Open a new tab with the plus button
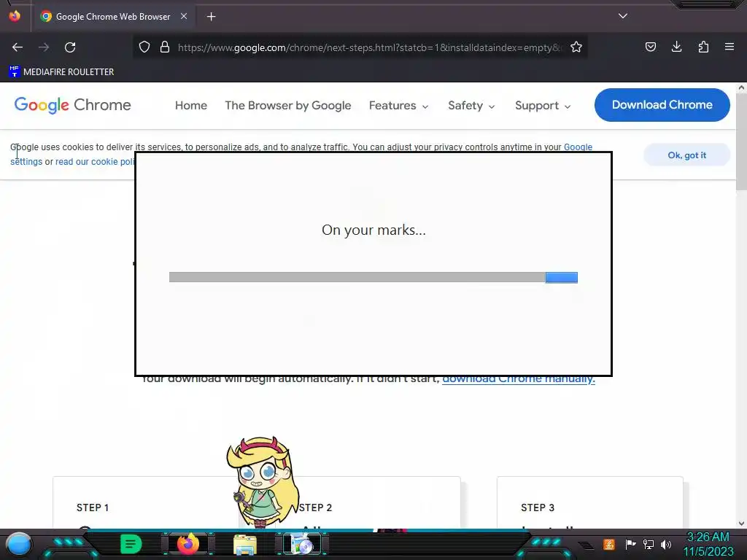 (x=211, y=17)
